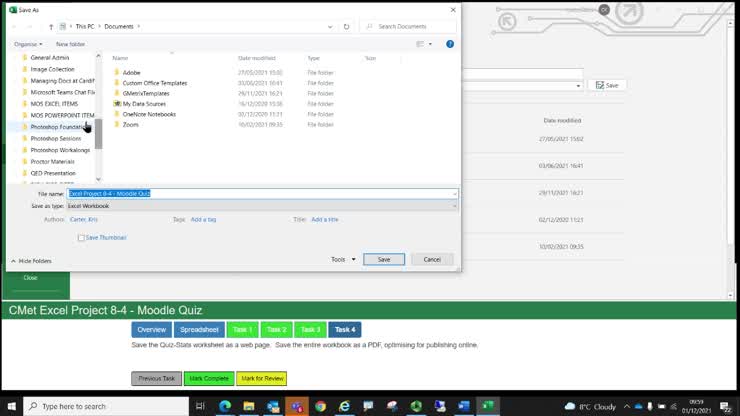Open Microsoft Teams Chat Files folder
This screenshot has width=740, height=416.
tap(62, 93)
